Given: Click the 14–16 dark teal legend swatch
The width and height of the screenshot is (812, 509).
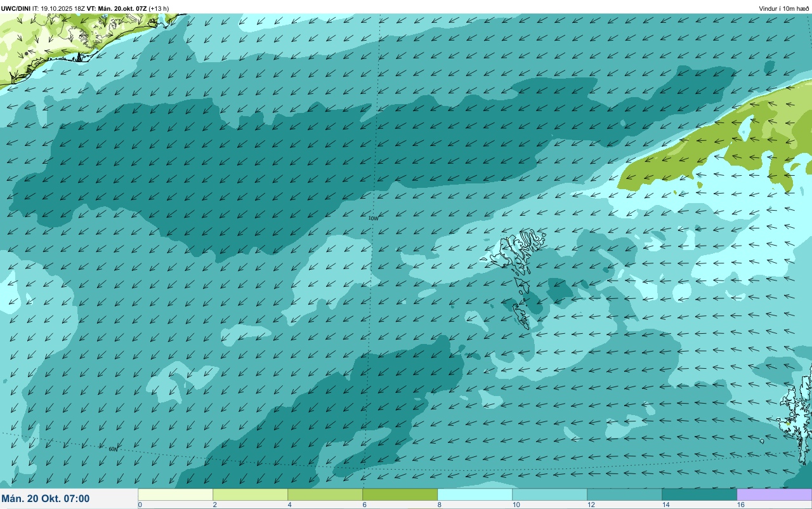Looking at the screenshot, I should [700, 494].
